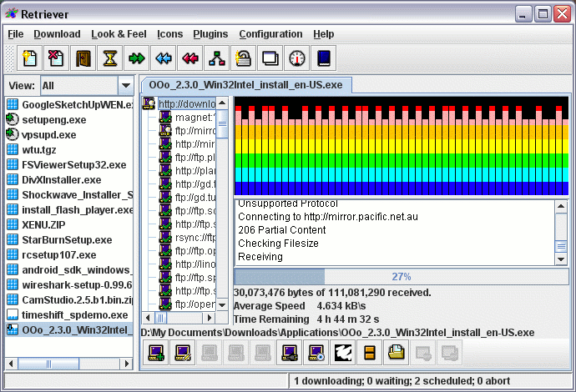
Task: Click the blue book help icon
Action: (x=324, y=58)
